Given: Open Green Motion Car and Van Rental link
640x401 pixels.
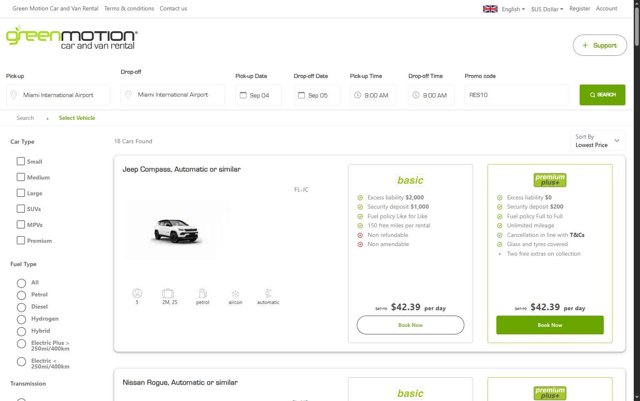Looking at the screenshot, I should tap(55, 9).
